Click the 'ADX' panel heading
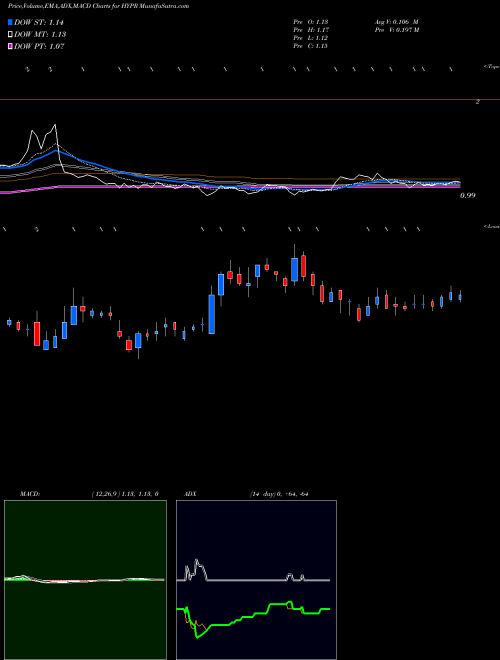 pyautogui.click(x=191, y=494)
